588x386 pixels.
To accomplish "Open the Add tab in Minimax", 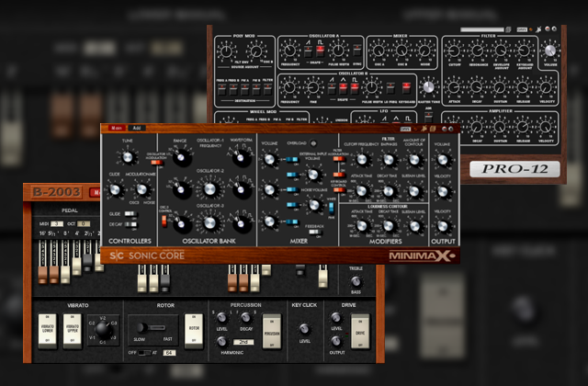I will click(x=137, y=129).
